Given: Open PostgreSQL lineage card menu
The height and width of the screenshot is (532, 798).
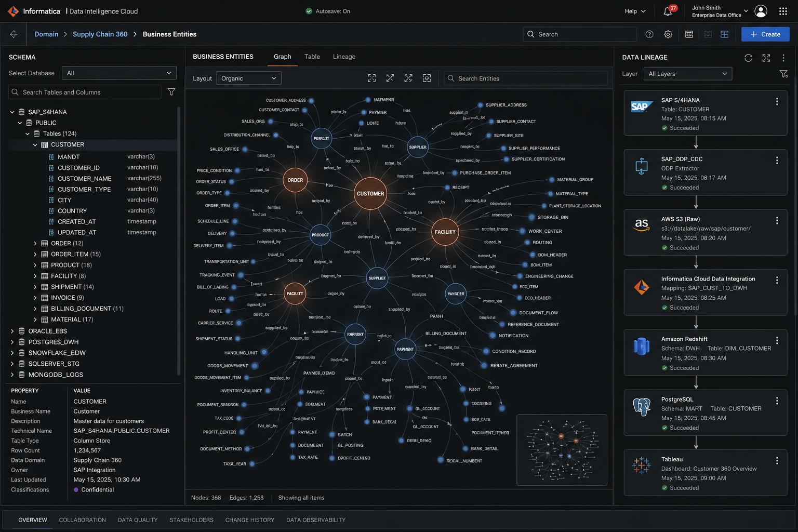Looking at the screenshot, I should click(x=777, y=401).
